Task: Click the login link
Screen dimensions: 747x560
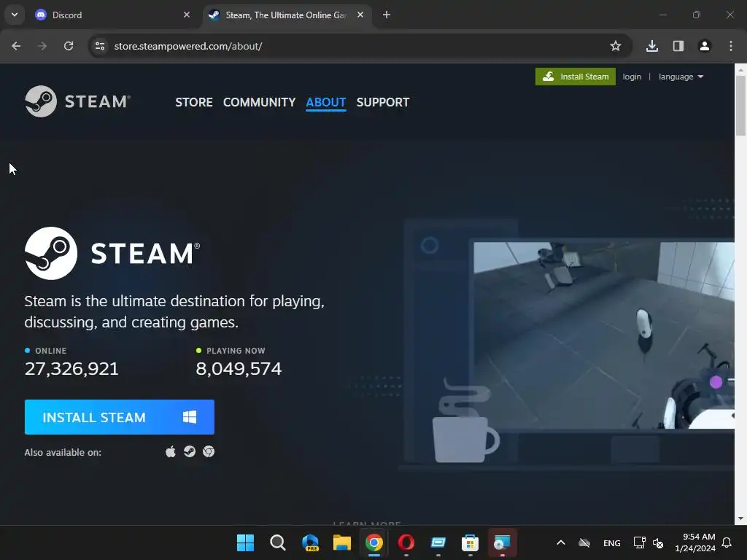Action: tap(632, 77)
